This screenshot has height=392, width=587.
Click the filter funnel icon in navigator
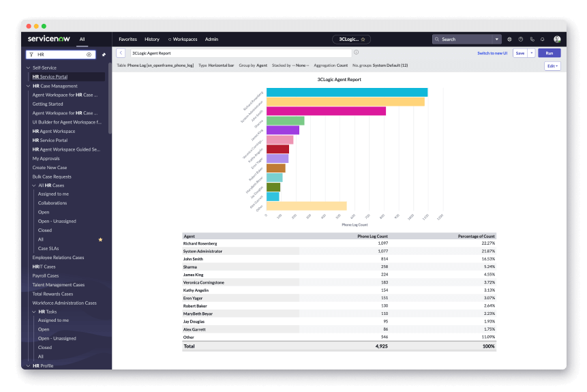pyautogui.click(x=31, y=55)
